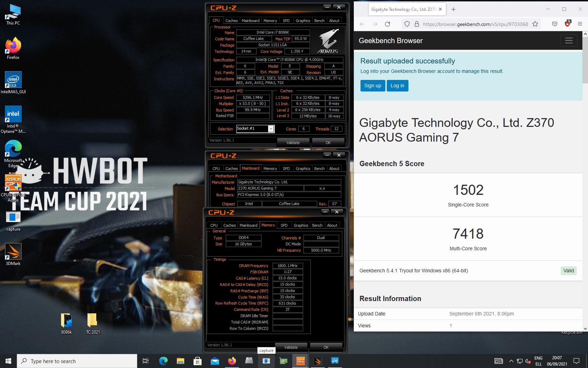Viewport: 588px width, 368px height.
Task: Open Intel Optane Memory desktop shortcut
Action: pyautogui.click(x=13, y=119)
